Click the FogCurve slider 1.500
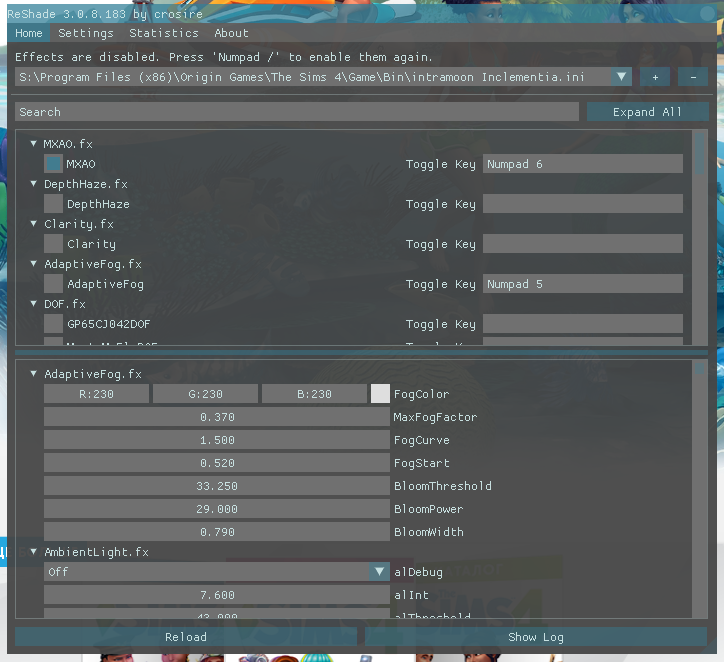This screenshot has width=724, height=662. coord(217,440)
